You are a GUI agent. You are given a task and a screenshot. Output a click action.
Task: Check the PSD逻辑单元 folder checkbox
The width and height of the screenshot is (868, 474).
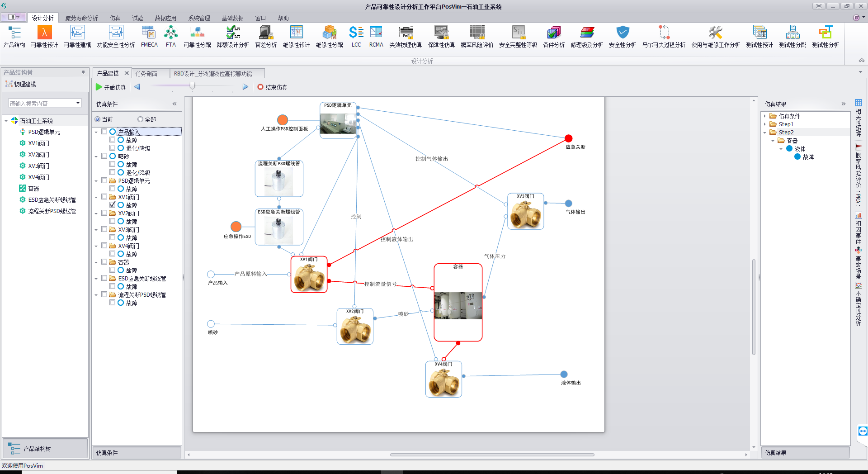(x=104, y=180)
